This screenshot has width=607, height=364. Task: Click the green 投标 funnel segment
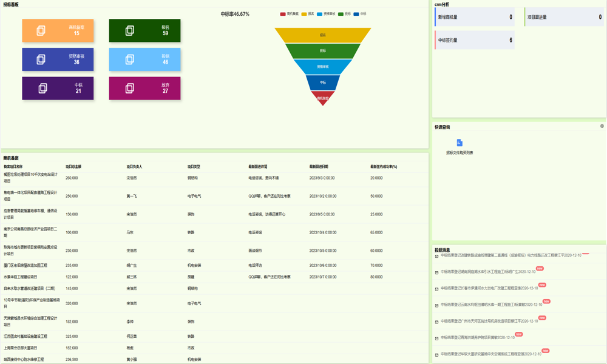click(323, 51)
